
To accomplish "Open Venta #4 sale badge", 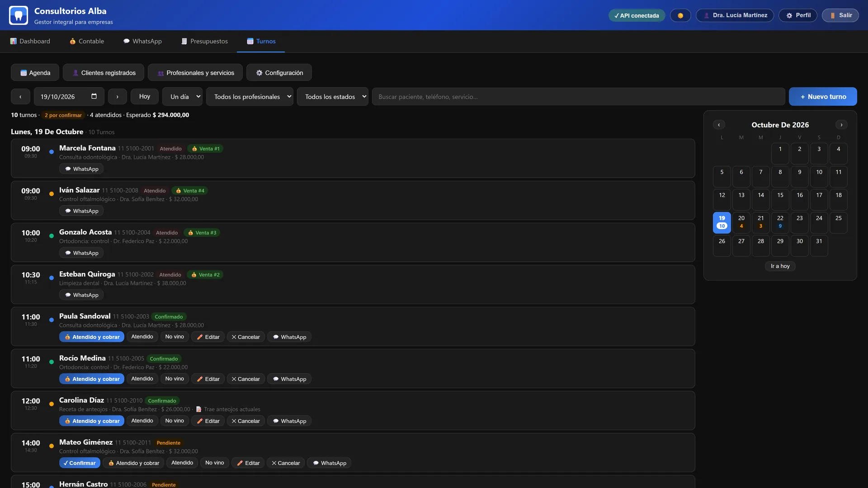I will tap(190, 191).
